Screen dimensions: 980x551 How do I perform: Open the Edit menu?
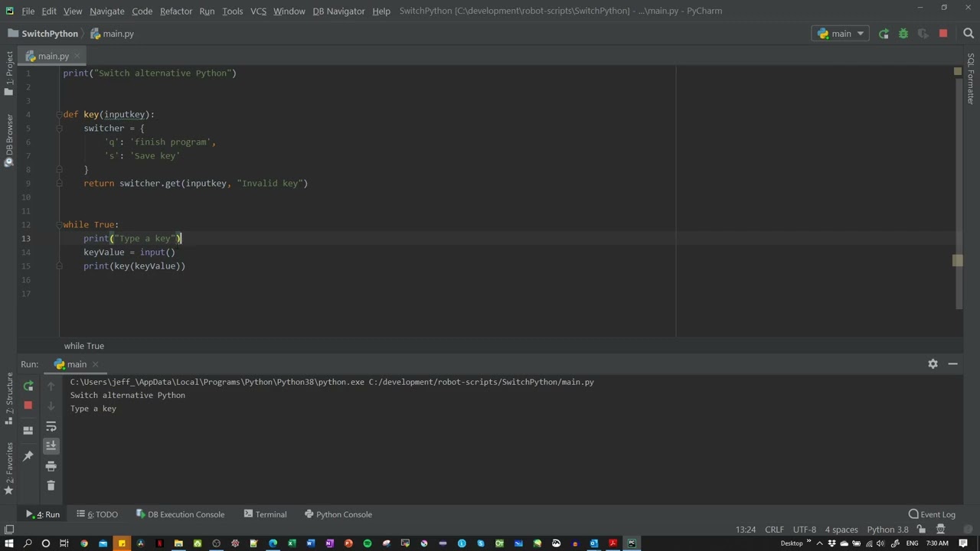click(x=49, y=11)
